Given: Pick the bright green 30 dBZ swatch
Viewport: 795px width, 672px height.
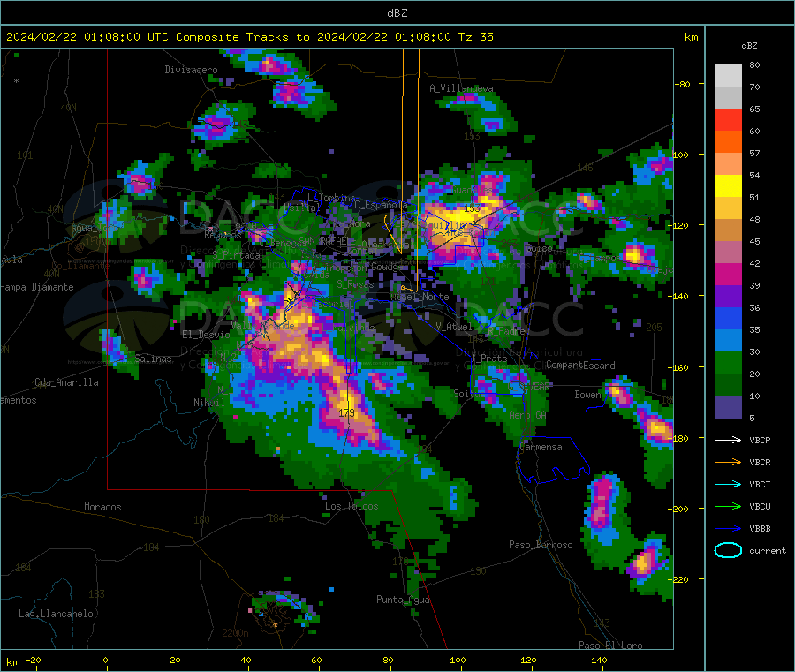Looking at the screenshot, I should pos(728,362).
